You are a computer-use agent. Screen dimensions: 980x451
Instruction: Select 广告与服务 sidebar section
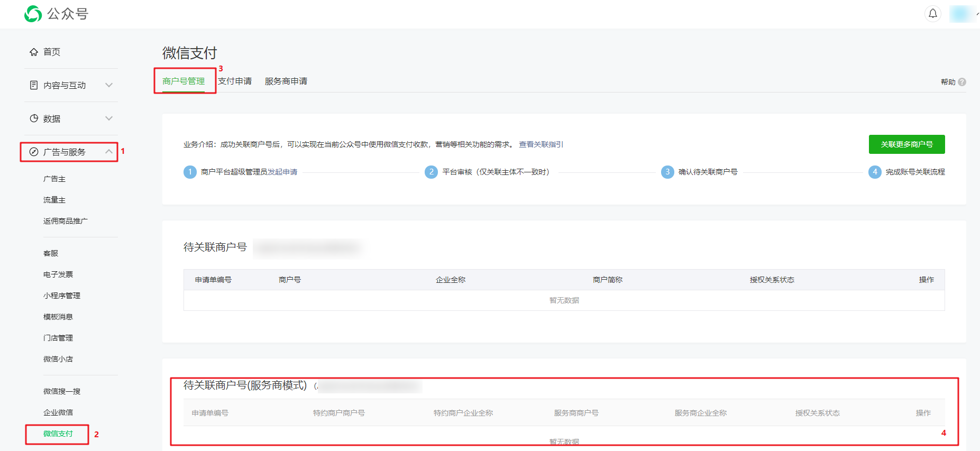pyautogui.click(x=65, y=152)
